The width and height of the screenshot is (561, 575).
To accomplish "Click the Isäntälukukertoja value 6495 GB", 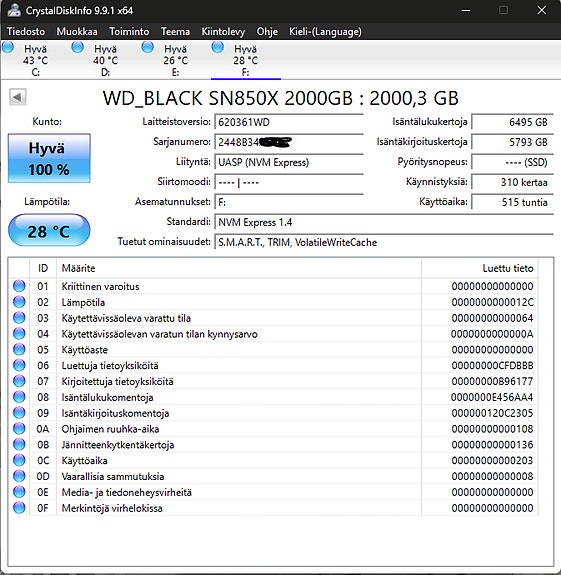I will click(x=512, y=122).
